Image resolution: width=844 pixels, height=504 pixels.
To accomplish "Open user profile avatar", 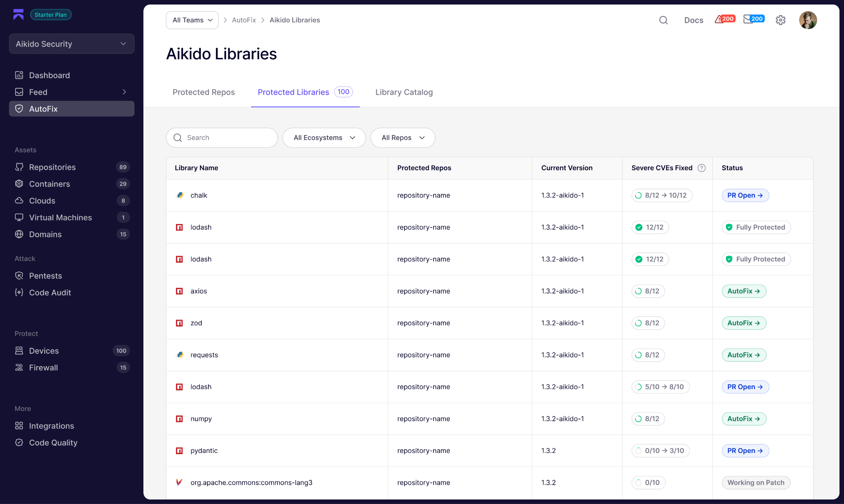I will pos(808,20).
